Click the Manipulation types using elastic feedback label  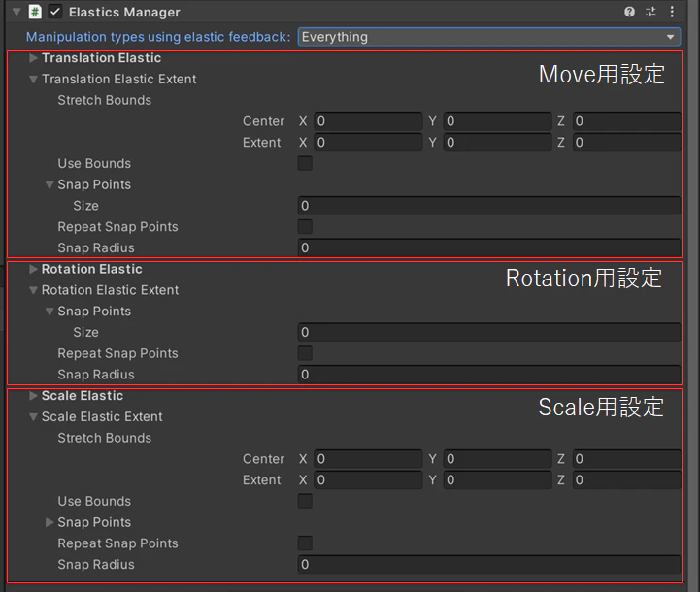tap(158, 37)
